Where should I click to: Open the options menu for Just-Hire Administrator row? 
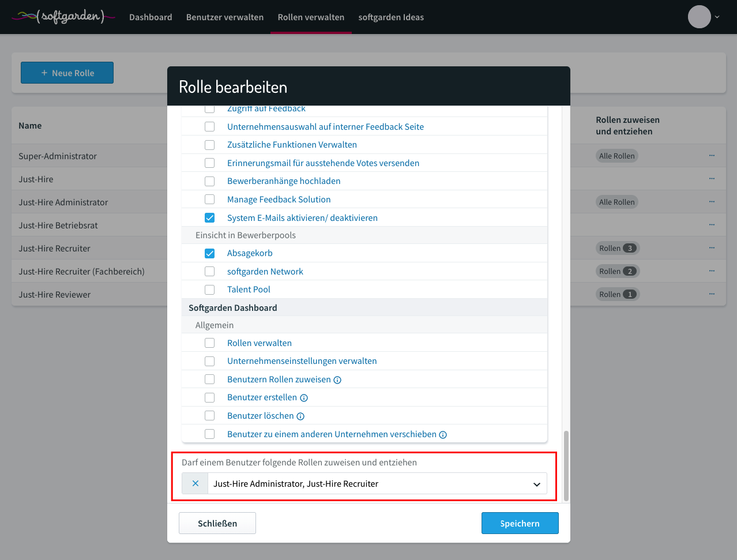(712, 202)
